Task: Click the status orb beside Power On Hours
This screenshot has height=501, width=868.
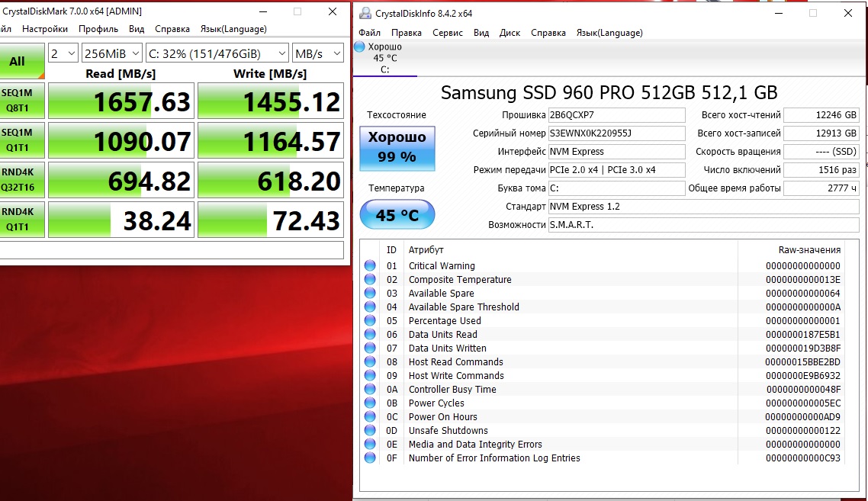Action: [x=370, y=417]
